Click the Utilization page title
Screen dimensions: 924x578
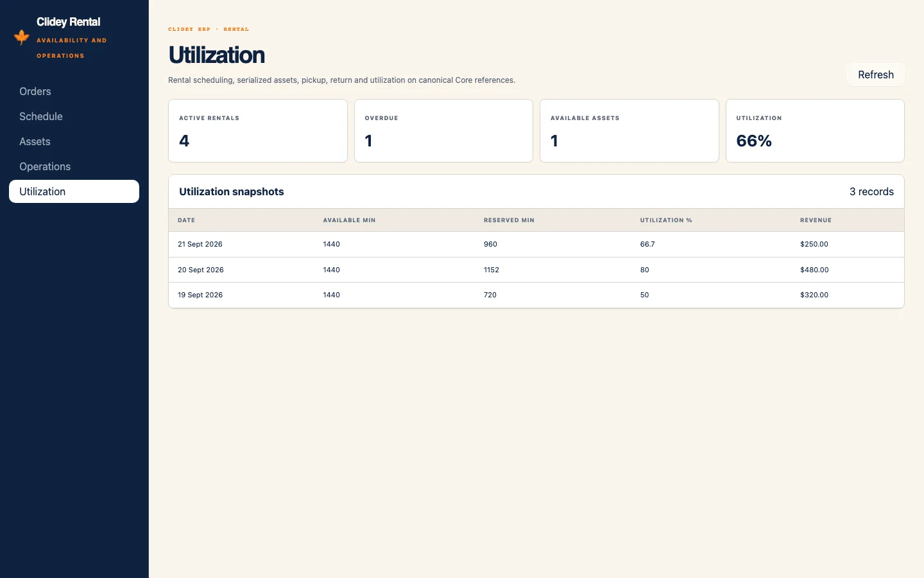217,55
